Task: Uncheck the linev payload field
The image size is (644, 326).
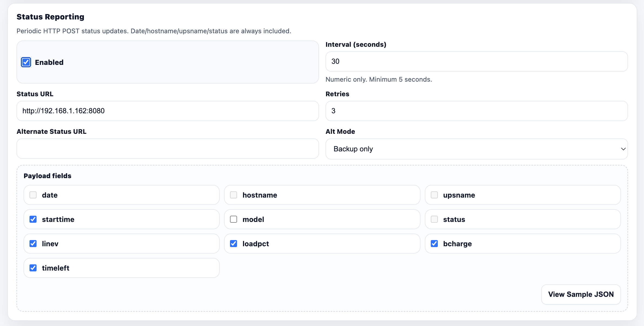Action: coord(33,244)
